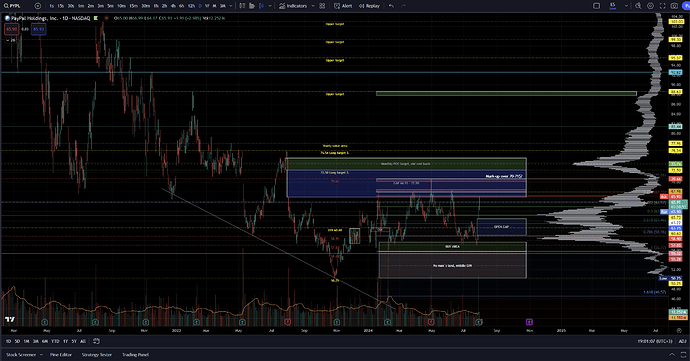The width and height of the screenshot is (690, 361).
Task: Select the 30m interval
Action: coord(146,6)
